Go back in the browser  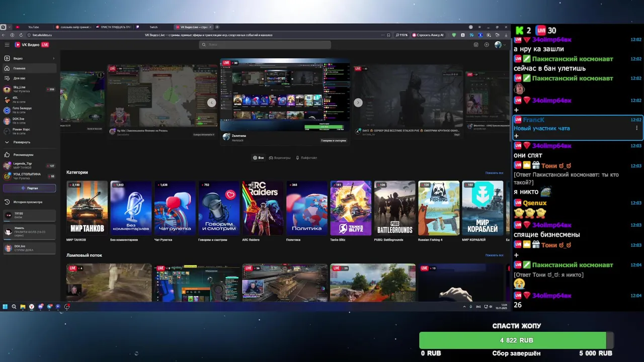(5, 35)
